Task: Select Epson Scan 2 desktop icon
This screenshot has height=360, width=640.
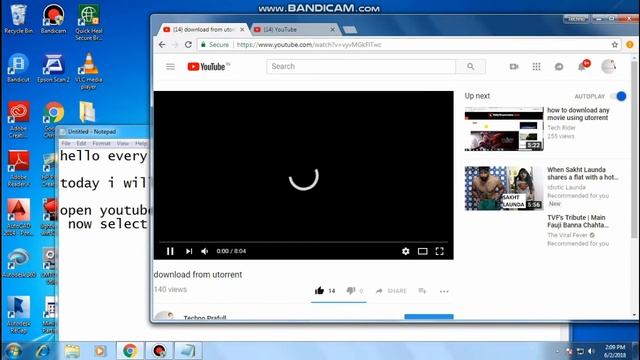Action: pyautogui.click(x=53, y=68)
